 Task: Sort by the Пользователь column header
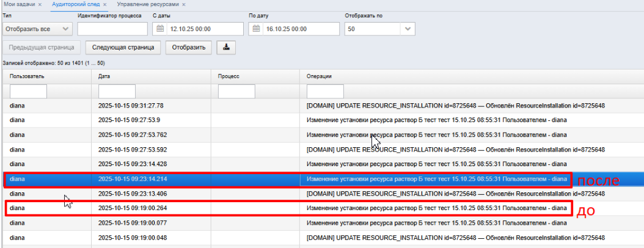click(x=47, y=76)
